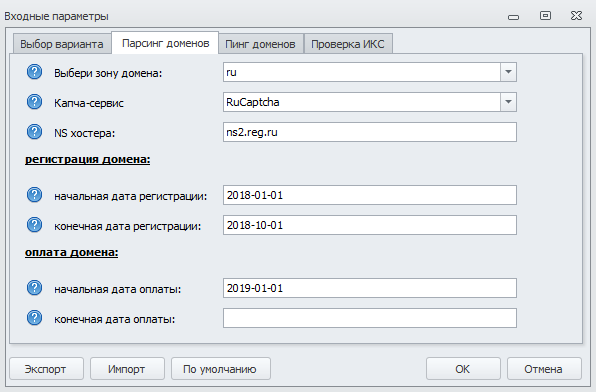Click the Капча-сервис label
Screen dimensions: 597x392
pyautogui.click(x=89, y=103)
